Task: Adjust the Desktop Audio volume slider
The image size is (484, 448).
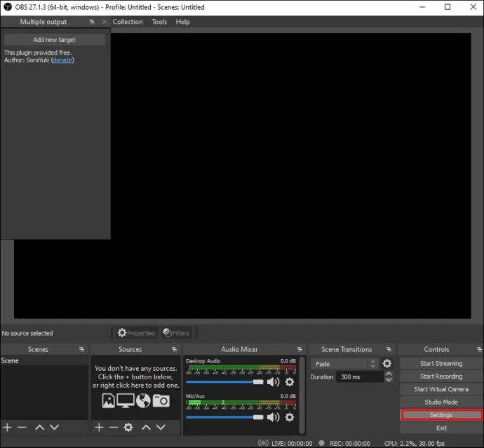Action: click(x=224, y=382)
